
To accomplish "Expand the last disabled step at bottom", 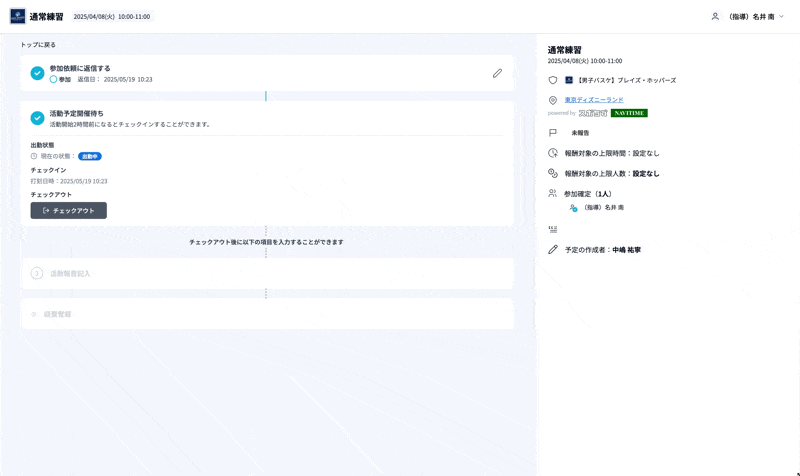I will (x=266, y=314).
